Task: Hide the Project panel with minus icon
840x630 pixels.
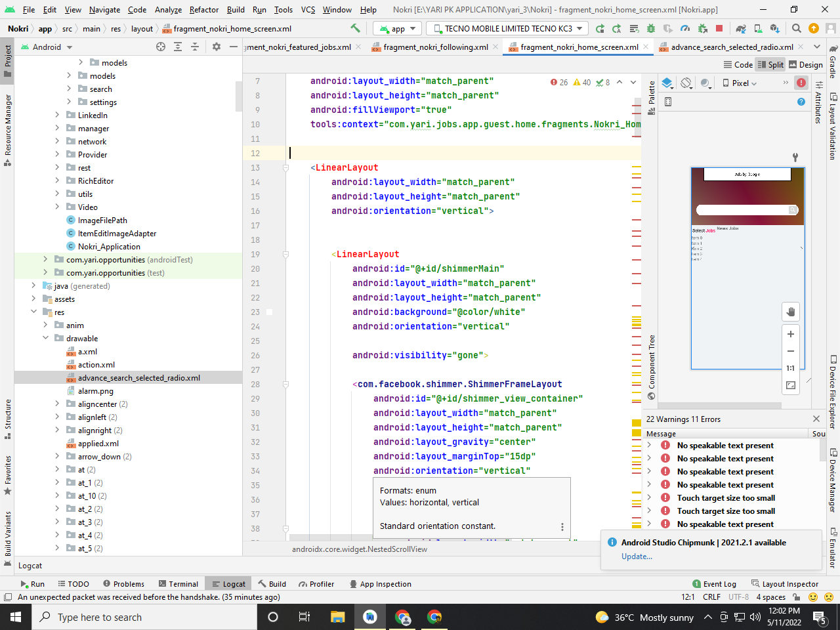Action: click(x=233, y=47)
